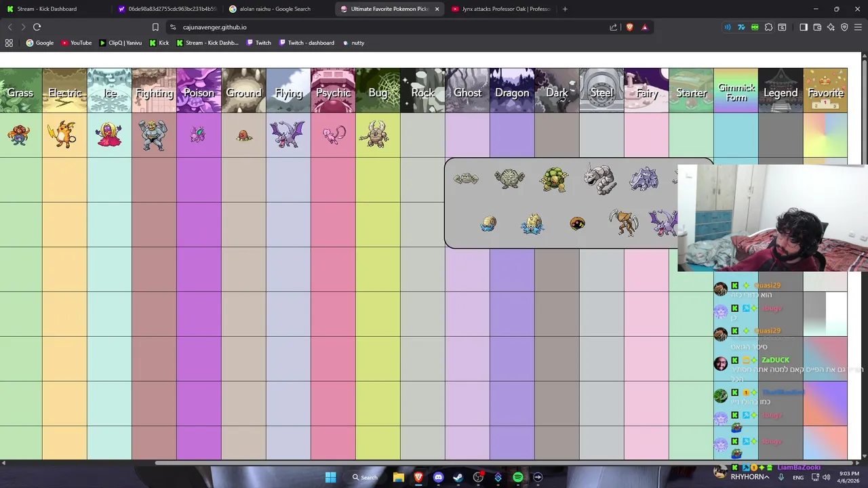Switch to the 06de98a83d2755 tab
The image size is (868, 488).
point(167,9)
